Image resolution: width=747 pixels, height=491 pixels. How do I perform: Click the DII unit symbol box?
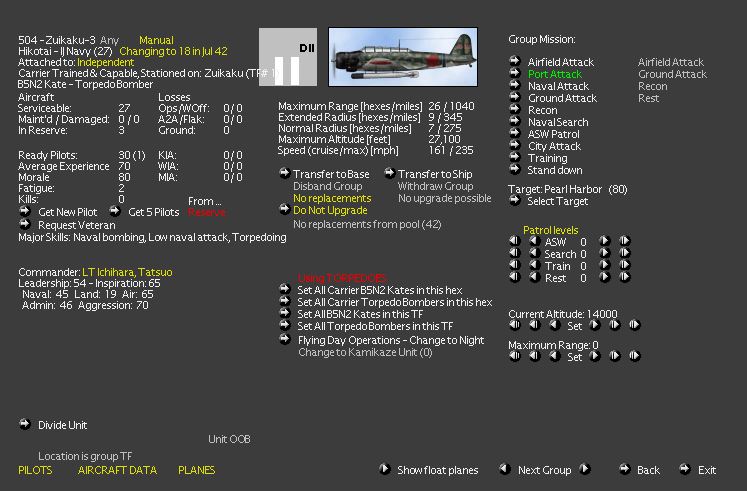[x=288, y=57]
